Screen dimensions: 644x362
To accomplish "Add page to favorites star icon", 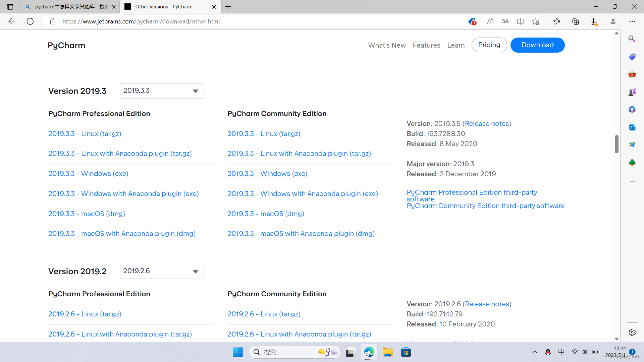I will click(x=535, y=21).
